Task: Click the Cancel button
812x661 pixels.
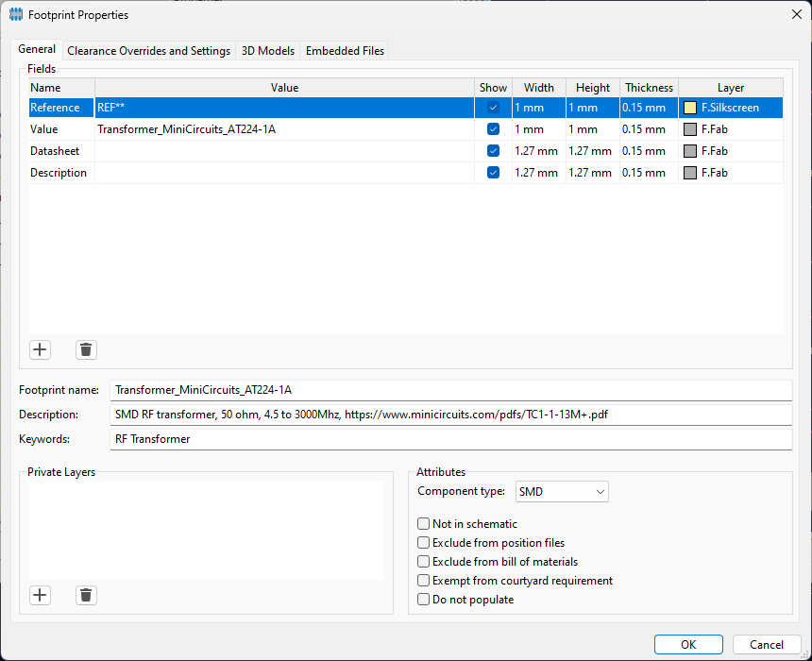Action: (767, 644)
